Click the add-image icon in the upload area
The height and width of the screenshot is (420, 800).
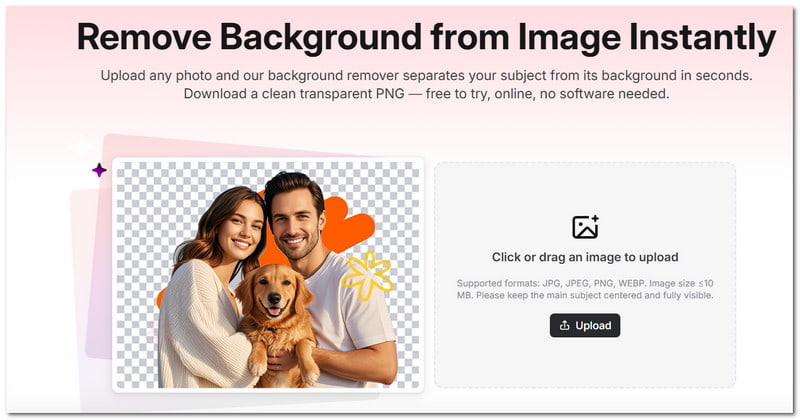coord(585,227)
